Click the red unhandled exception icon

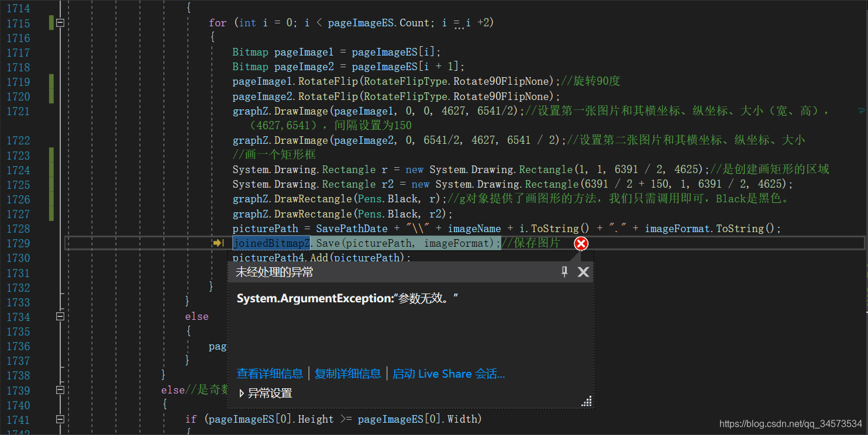pyautogui.click(x=581, y=243)
